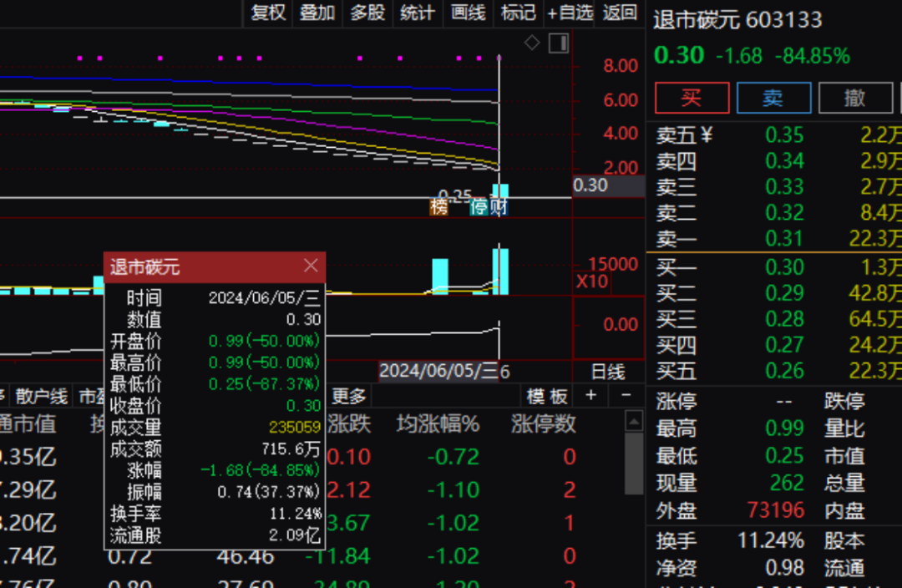902x588 pixels.
Task: Open the 榜 ranking marker icon on chart
Action: pyautogui.click(x=438, y=205)
